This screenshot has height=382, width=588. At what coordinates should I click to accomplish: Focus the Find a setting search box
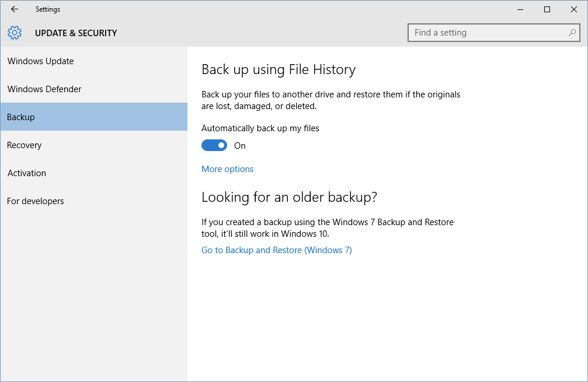click(494, 33)
